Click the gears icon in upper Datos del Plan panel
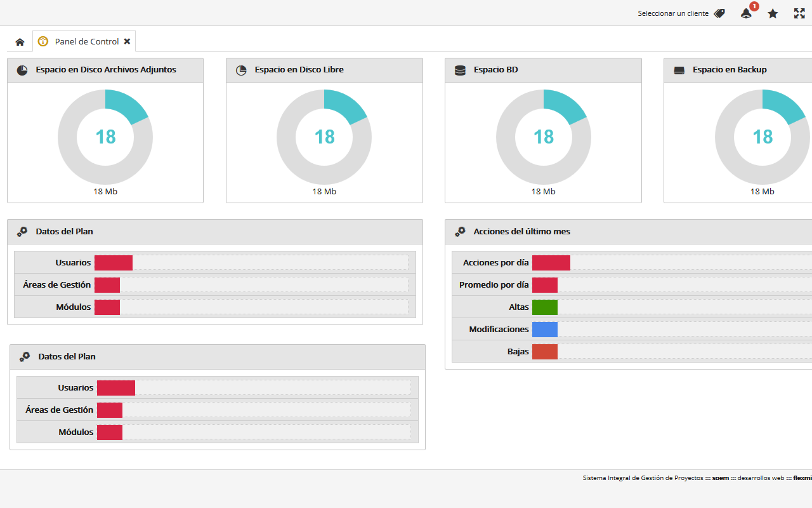This screenshot has height=508, width=812. [22, 232]
